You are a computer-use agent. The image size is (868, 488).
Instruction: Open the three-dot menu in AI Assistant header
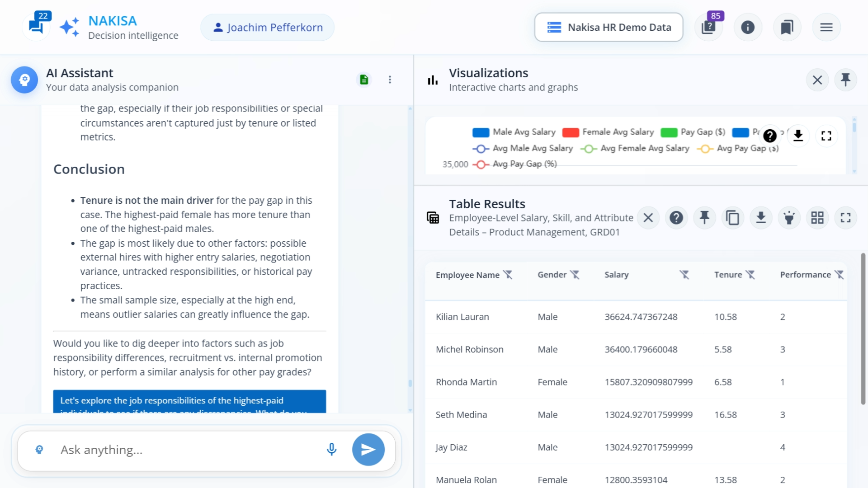pos(390,80)
